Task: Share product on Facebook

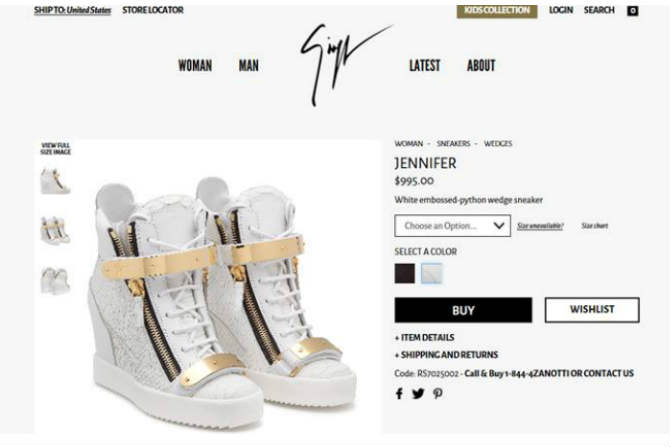Action: pyautogui.click(x=399, y=393)
